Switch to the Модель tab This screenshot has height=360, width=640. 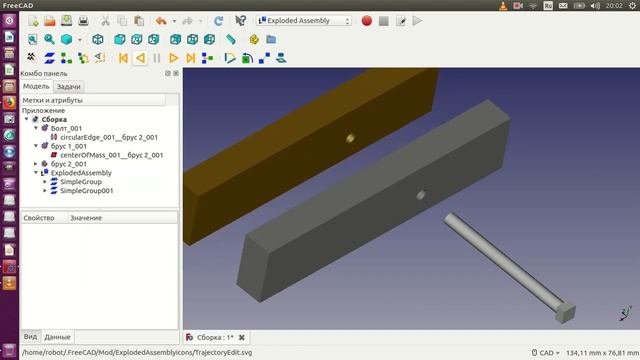click(x=36, y=87)
